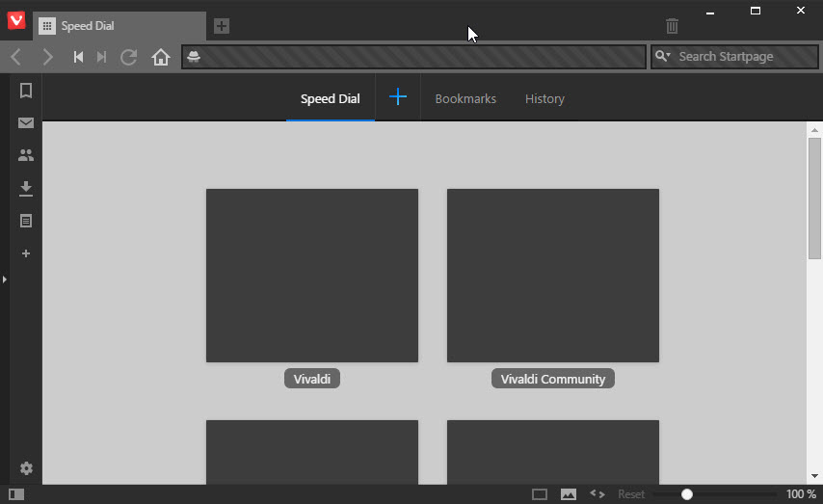Click the scrollbar down arrow
This screenshot has height=504, width=823.
coord(814,476)
